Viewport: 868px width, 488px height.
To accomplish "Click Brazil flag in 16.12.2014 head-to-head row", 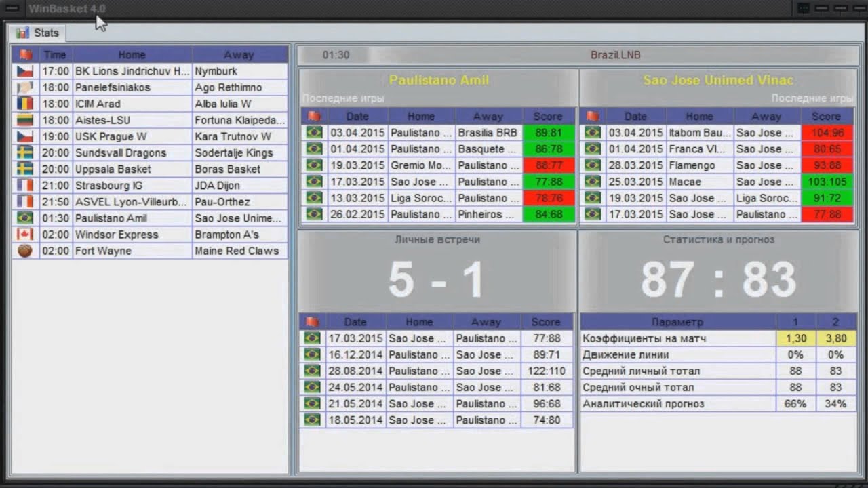I will [x=312, y=354].
